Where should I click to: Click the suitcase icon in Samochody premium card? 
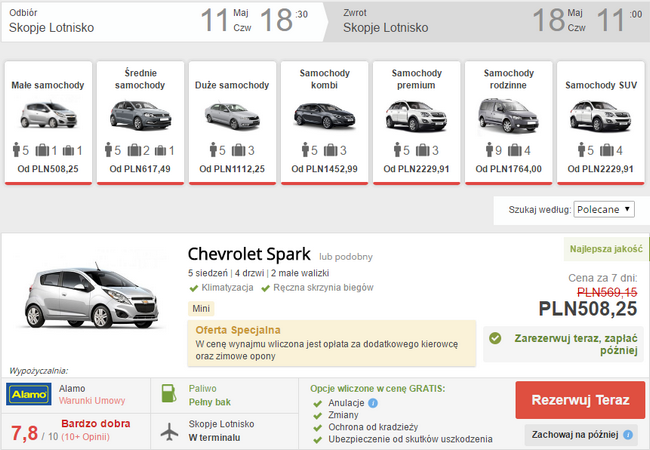[x=423, y=150]
